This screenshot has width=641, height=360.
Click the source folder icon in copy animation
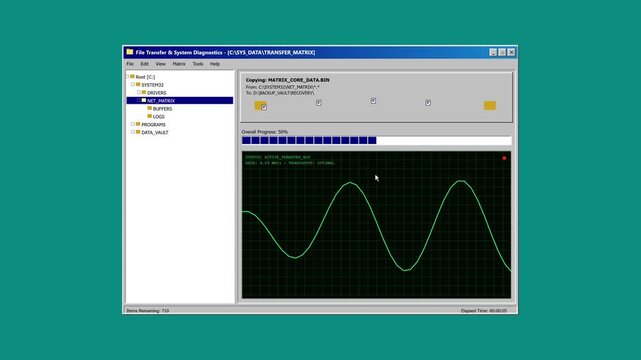click(260, 105)
